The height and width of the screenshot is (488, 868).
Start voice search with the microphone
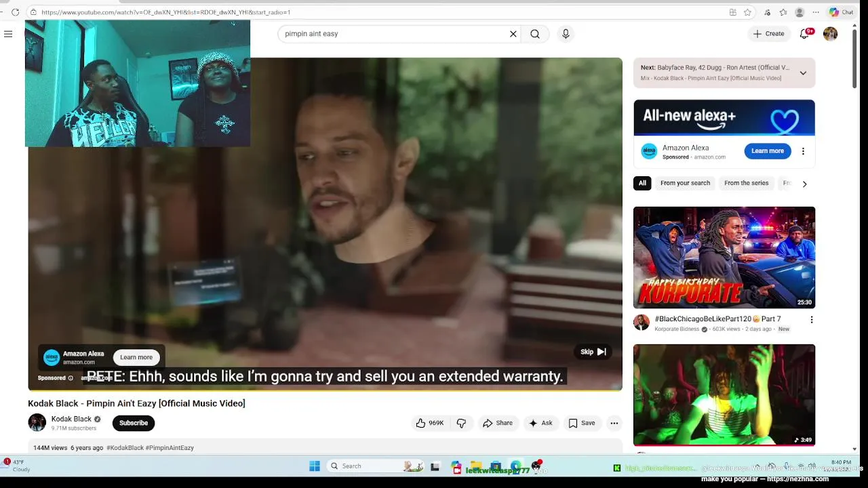[x=566, y=34]
